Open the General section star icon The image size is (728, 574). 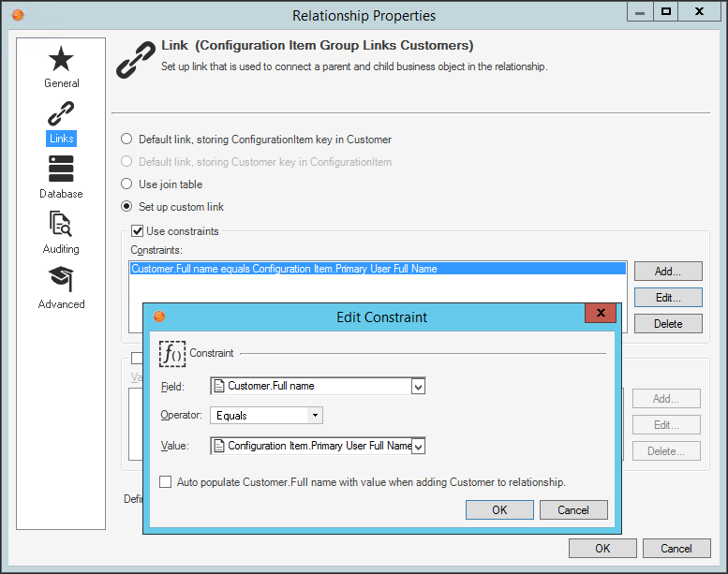tap(61, 59)
